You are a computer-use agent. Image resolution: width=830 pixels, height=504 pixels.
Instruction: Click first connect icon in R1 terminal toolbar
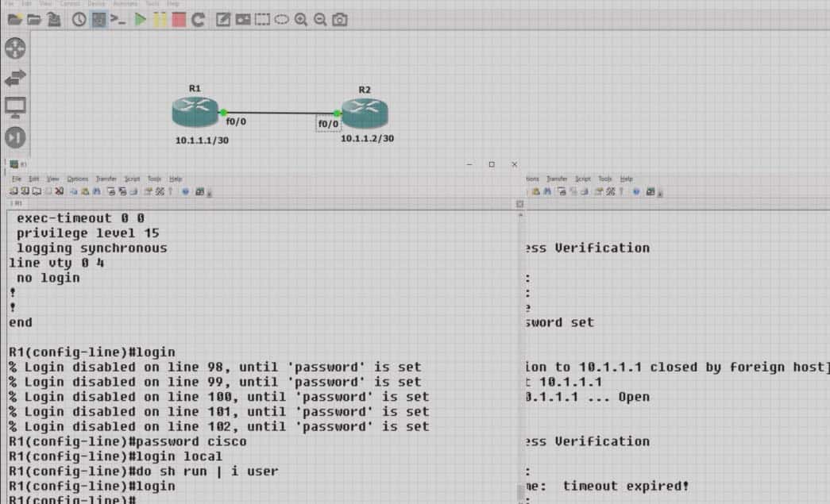pyautogui.click(x=14, y=191)
